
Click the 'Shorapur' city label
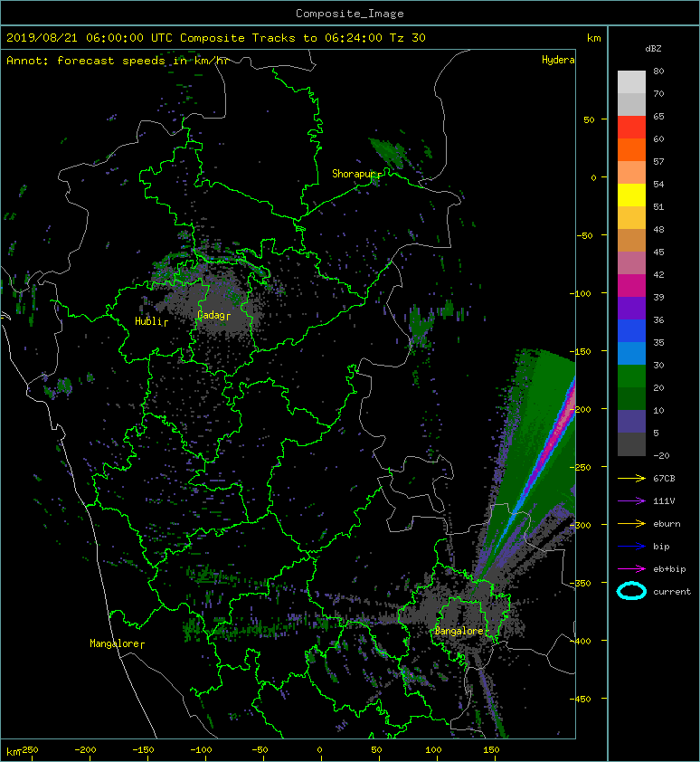(x=355, y=174)
